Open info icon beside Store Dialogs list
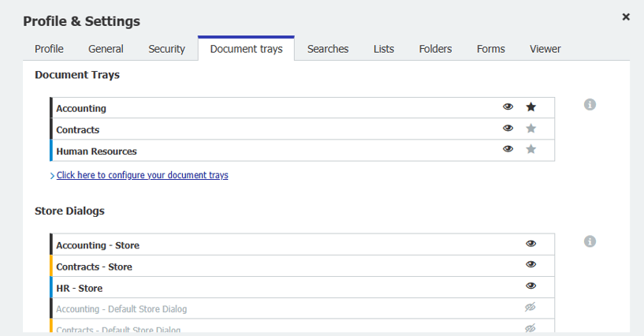The image size is (644, 336). pos(590,241)
